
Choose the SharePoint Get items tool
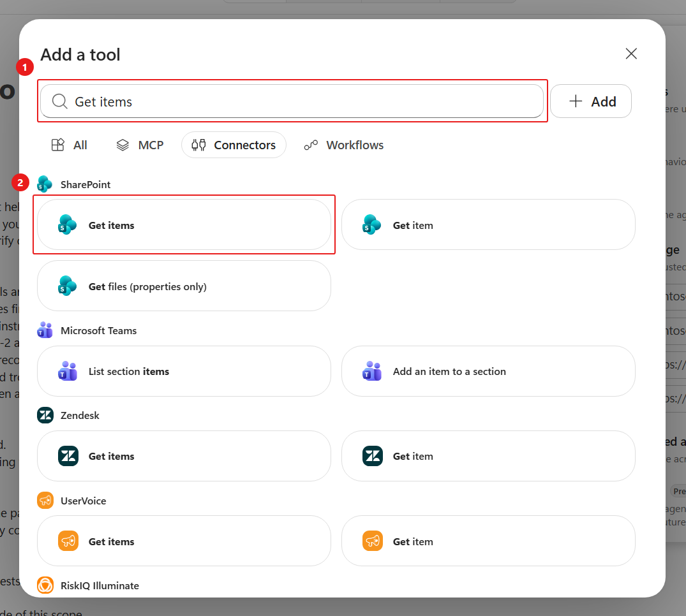184,224
